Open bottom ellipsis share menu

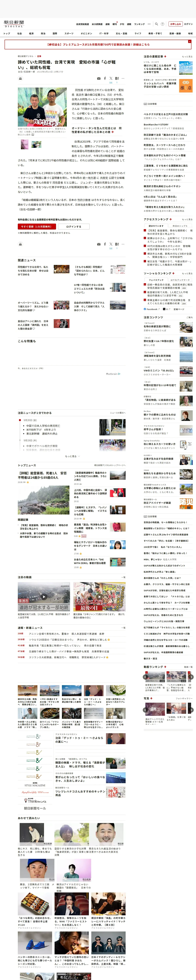123,244
